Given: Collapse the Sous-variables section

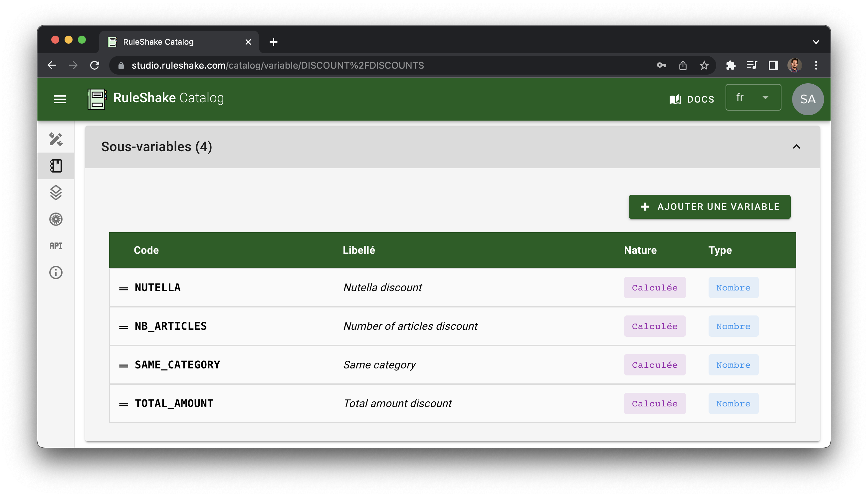Looking at the screenshot, I should [x=796, y=147].
